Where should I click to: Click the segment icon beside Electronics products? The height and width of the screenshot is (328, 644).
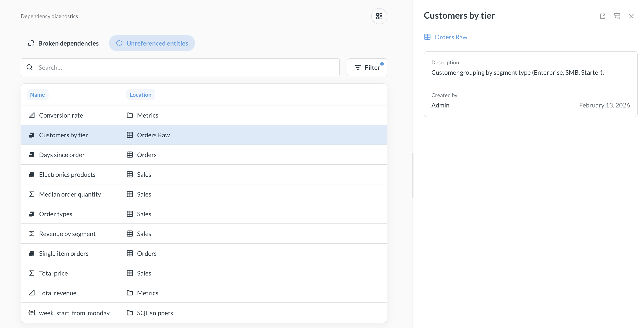coord(32,175)
